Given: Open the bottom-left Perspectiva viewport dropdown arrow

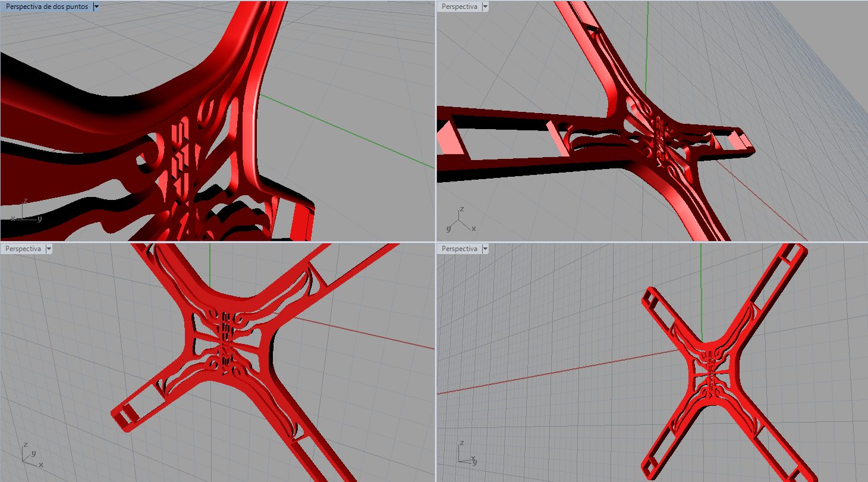Looking at the screenshot, I should (49, 248).
